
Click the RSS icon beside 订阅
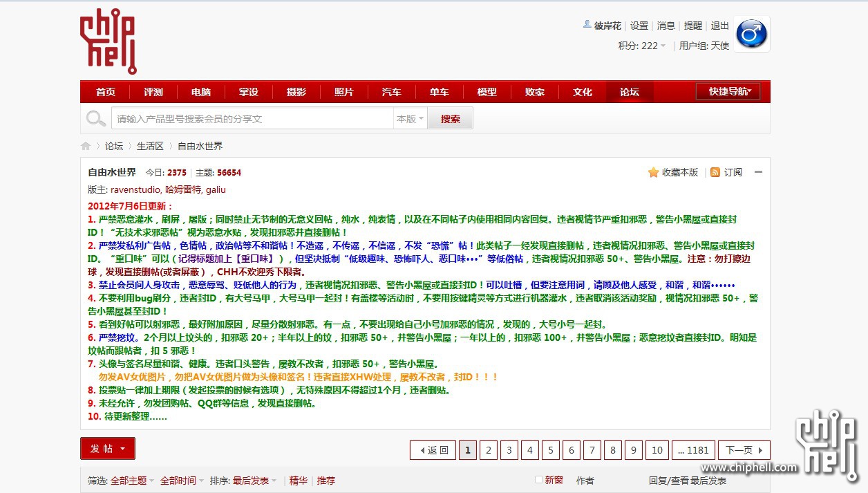tap(715, 172)
